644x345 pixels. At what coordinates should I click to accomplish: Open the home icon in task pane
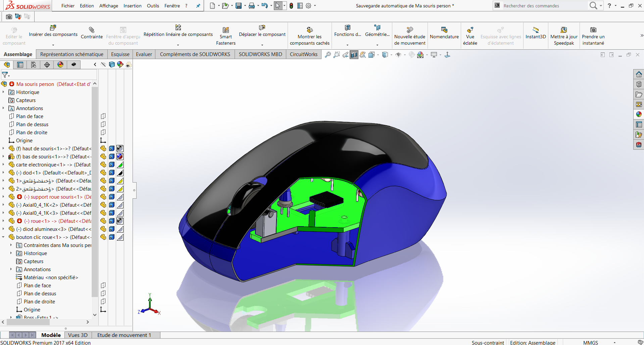639,75
